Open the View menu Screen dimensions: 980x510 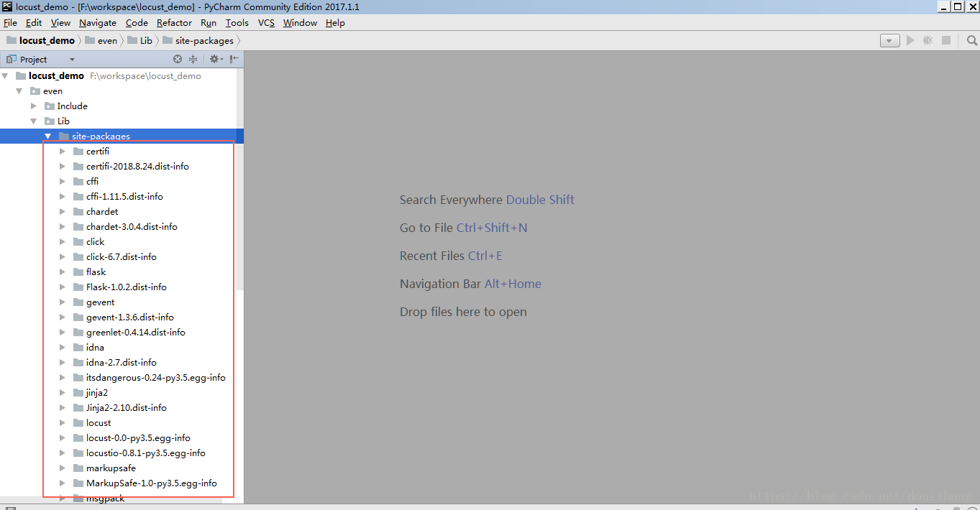click(60, 23)
